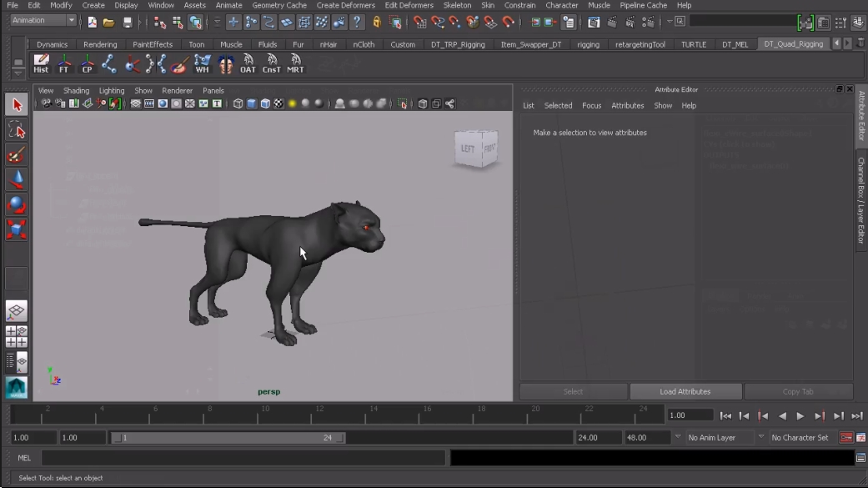The height and width of the screenshot is (488, 868).
Task: Click frame 12 on the time slider
Action: point(319,413)
